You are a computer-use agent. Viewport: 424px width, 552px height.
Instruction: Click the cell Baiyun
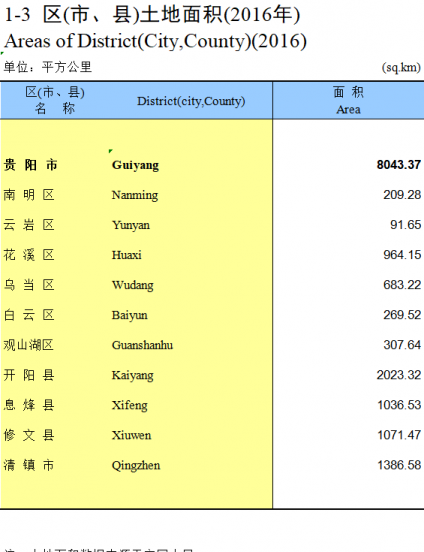pos(130,315)
